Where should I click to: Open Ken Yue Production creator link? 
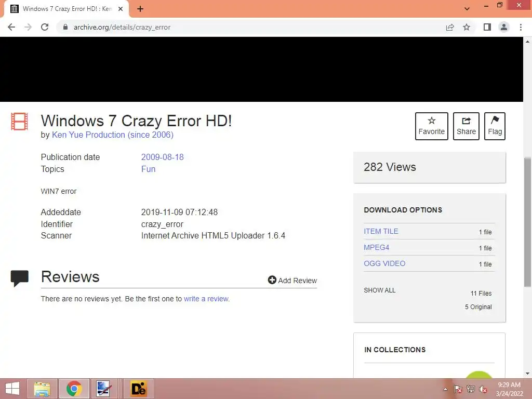coord(113,135)
